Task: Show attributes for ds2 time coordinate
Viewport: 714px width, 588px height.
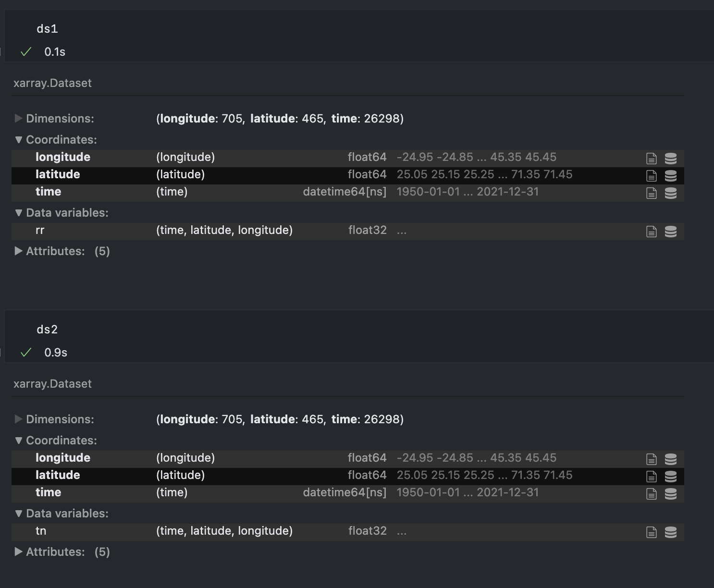Action: click(652, 493)
